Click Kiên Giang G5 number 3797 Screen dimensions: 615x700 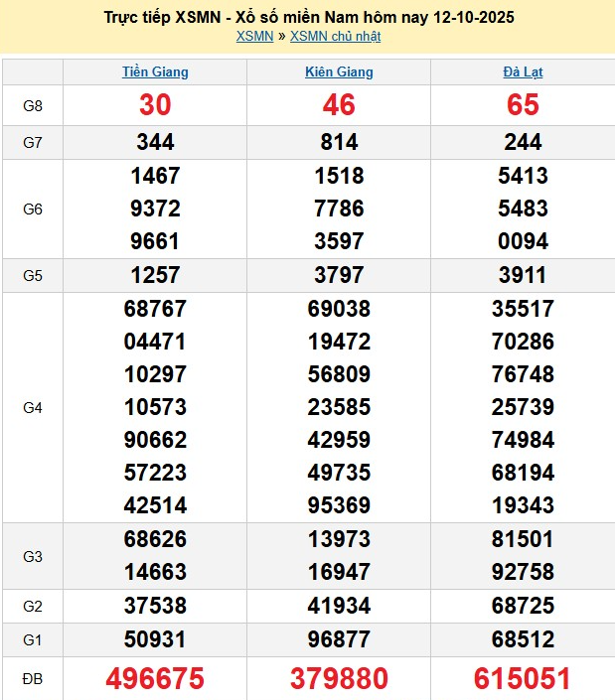[x=339, y=275]
